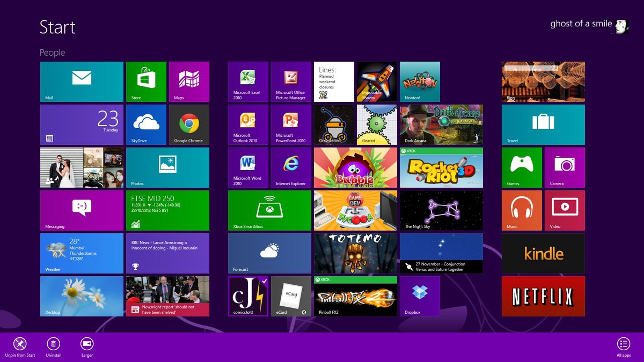Screen dimensions: 644x362
Task: Launch Internet Explorer
Action: pyautogui.click(x=291, y=167)
